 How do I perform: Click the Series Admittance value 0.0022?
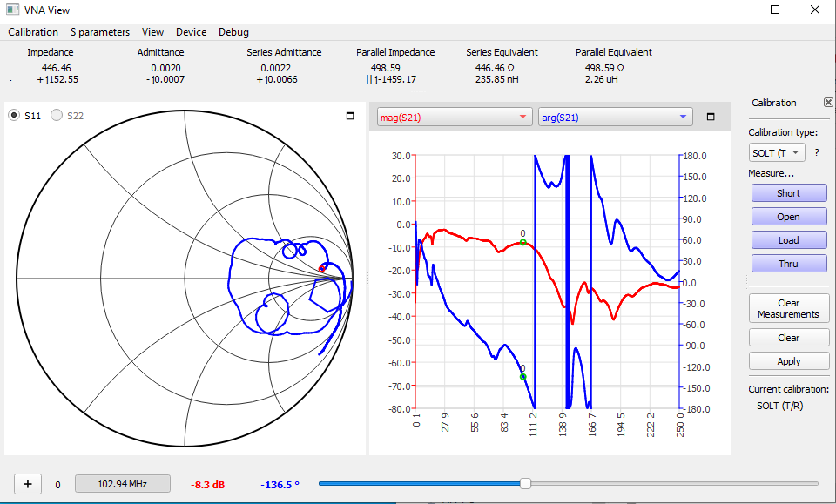tap(276, 68)
